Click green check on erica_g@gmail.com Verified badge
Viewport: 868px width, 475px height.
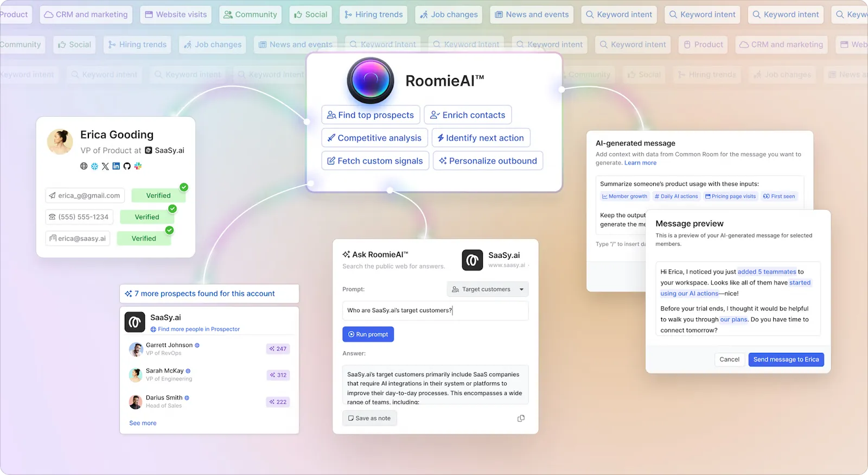tap(184, 187)
